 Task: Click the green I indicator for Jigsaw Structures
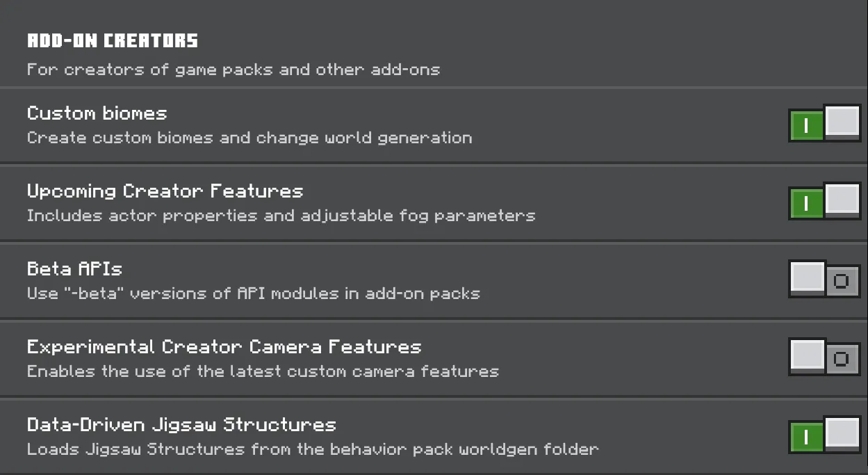pyautogui.click(x=806, y=438)
